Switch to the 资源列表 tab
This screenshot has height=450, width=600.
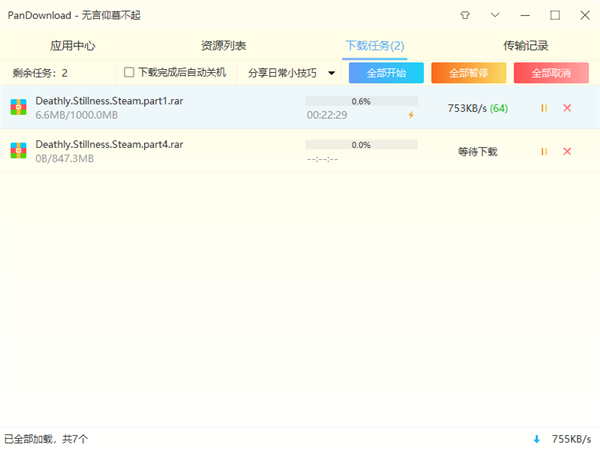click(x=223, y=46)
